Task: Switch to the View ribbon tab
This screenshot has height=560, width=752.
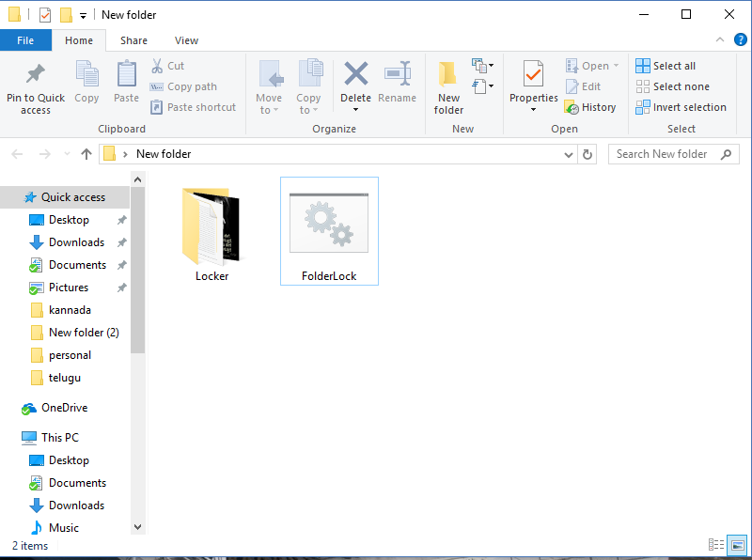Action: (x=186, y=40)
